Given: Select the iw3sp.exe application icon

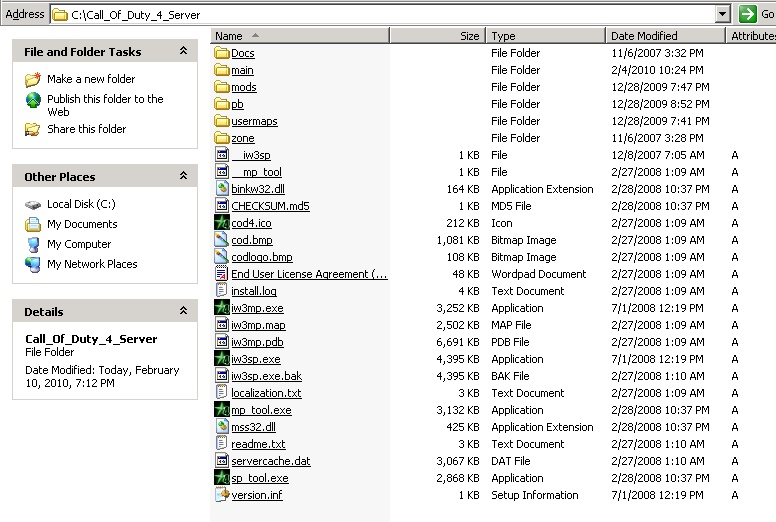Looking at the screenshot, I should [222, 359].
